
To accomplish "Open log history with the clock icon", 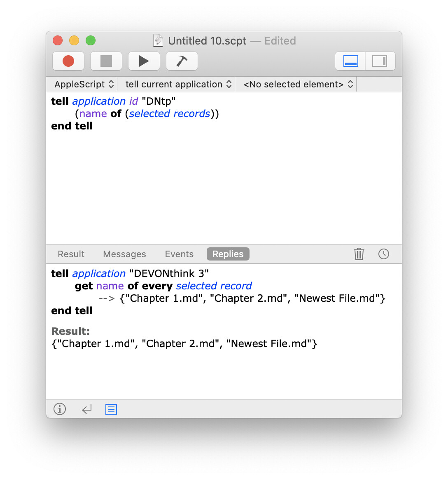I will pyautogui.click(x=383, y=254).
